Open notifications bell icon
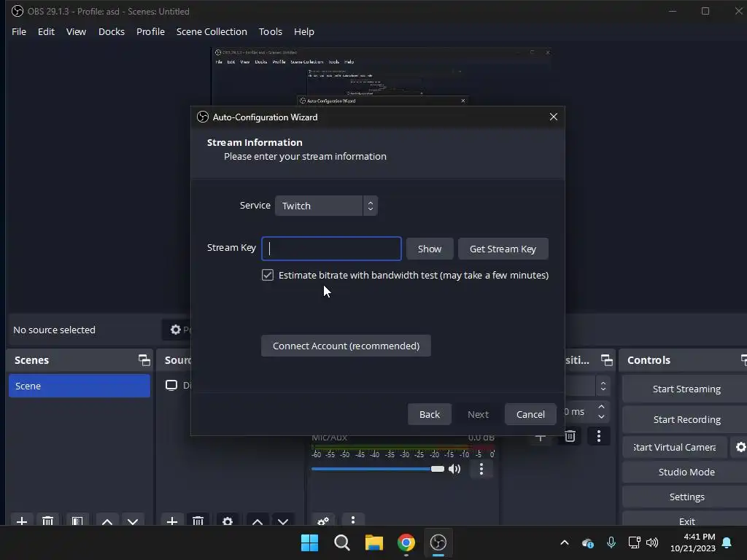This screenshot has height=560, width=747. pyautogui.click(x=727, y=542)
